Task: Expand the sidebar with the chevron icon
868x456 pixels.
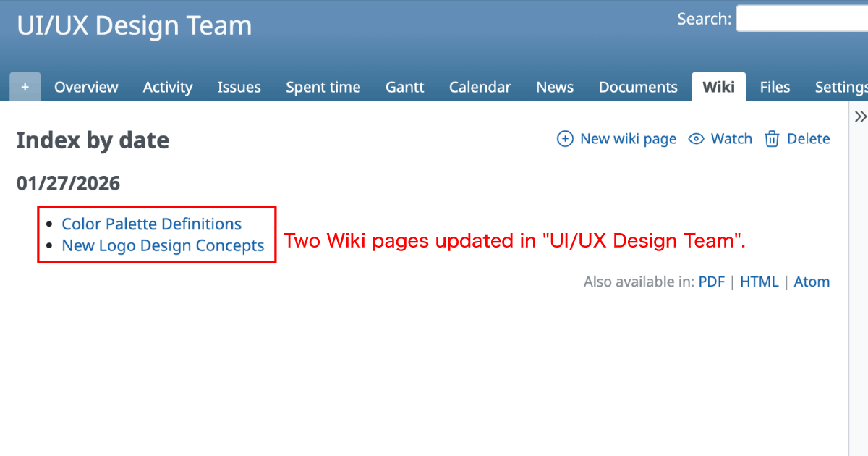Action: click(860, 116)
